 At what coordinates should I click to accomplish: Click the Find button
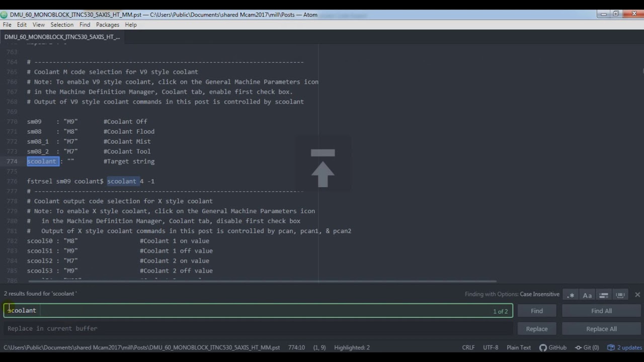537,311
